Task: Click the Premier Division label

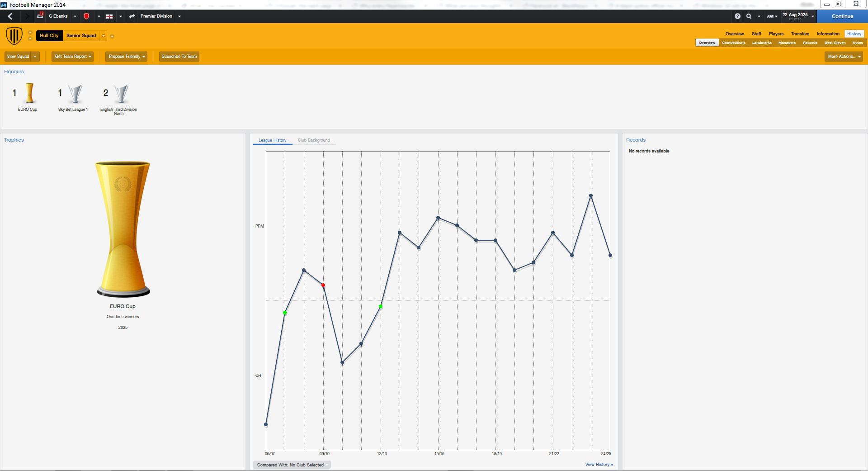Action: click(156, 16)
